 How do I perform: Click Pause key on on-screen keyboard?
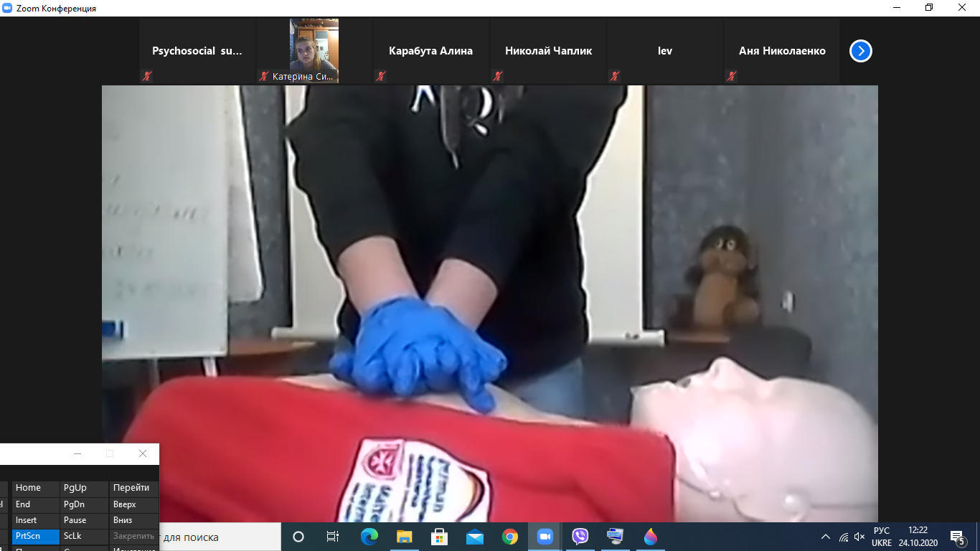tap(84, 520)
